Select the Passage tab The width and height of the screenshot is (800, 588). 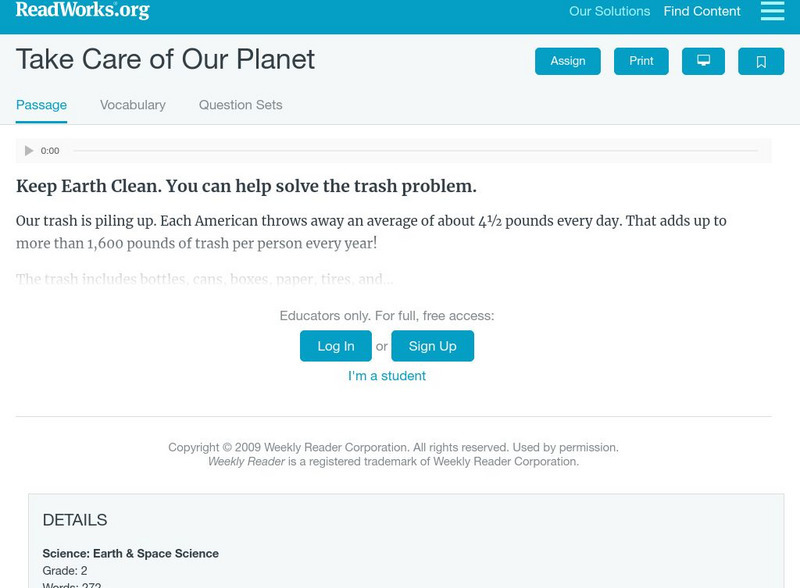[x=41, y=105]
